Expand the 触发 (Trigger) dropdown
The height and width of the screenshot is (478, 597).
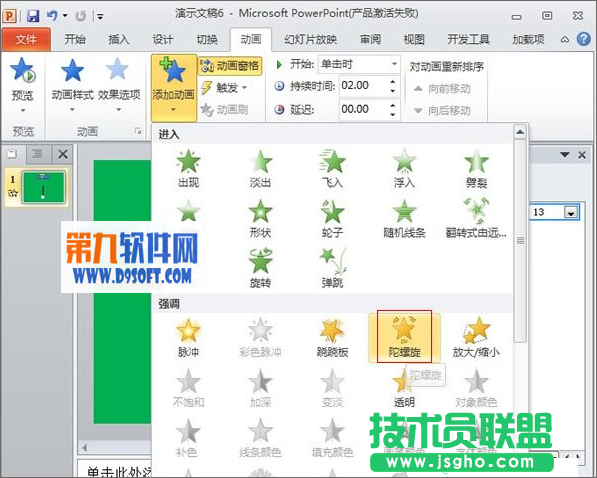225,88
